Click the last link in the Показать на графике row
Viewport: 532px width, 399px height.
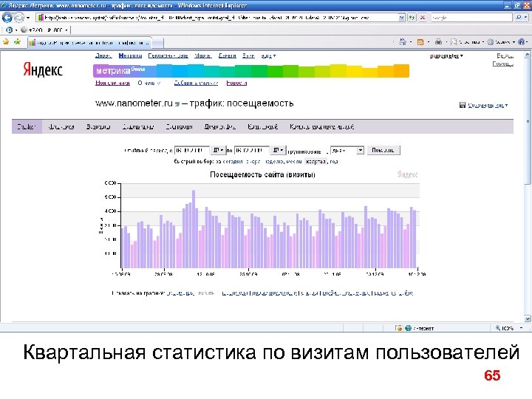tap(393, 293)
